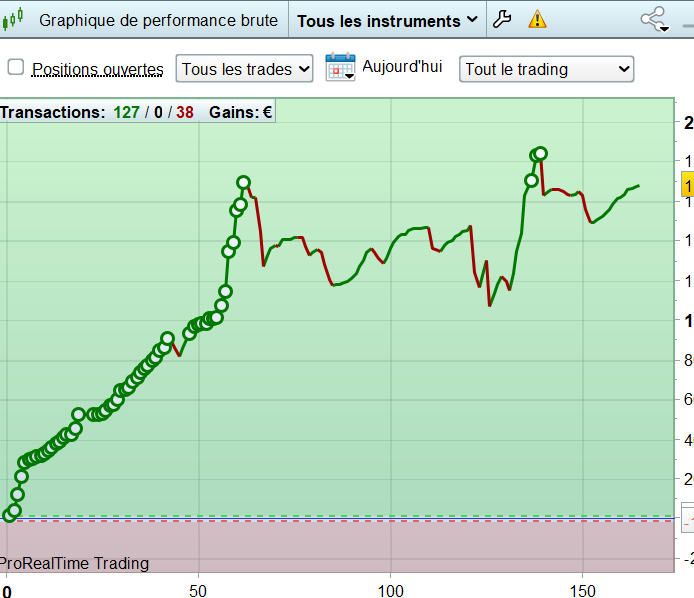The width and height of the screenshot is (694, 598).
Task: Click the highest equity peak circle marker
Action: tap(540, 154)
